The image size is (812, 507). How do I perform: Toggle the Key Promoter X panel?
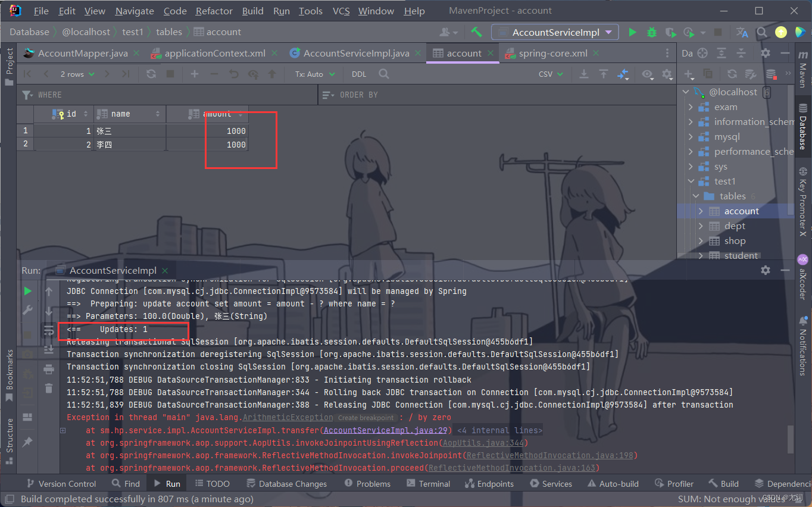[x=803, y=201]
